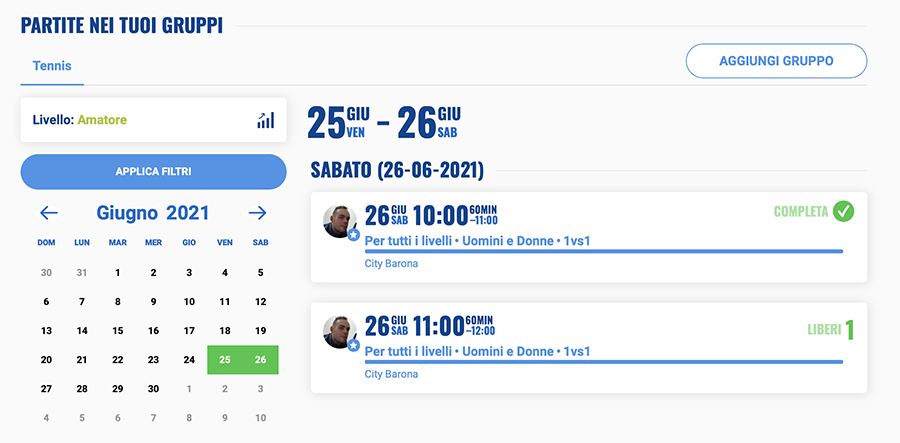Open level bar chart icon
The image size is (900, 443).
(x=266, y=120)
